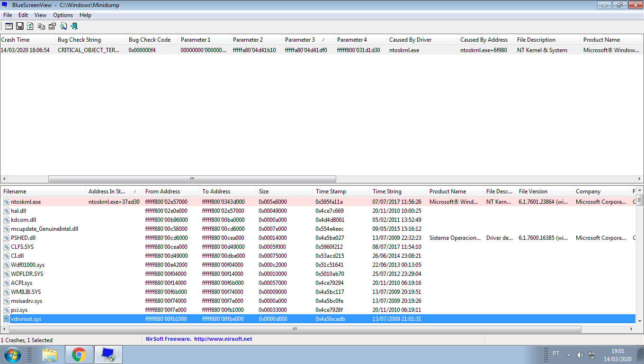Click the 0x000000f4 bug check code cell

(x=142, y=50)
